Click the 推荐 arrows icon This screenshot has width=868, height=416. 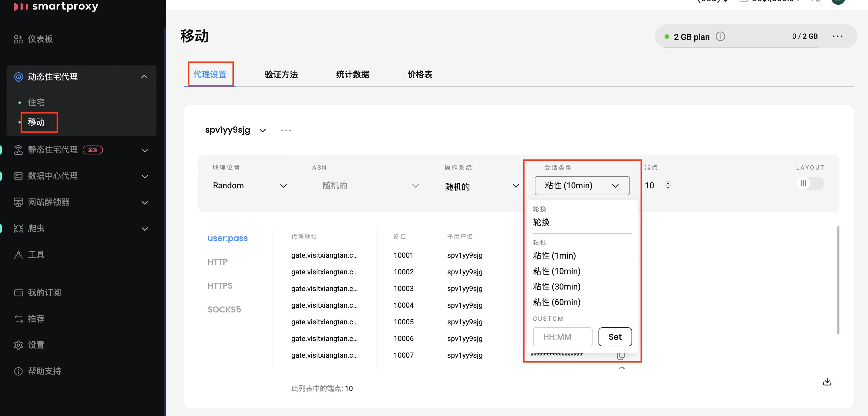(18, 319)
